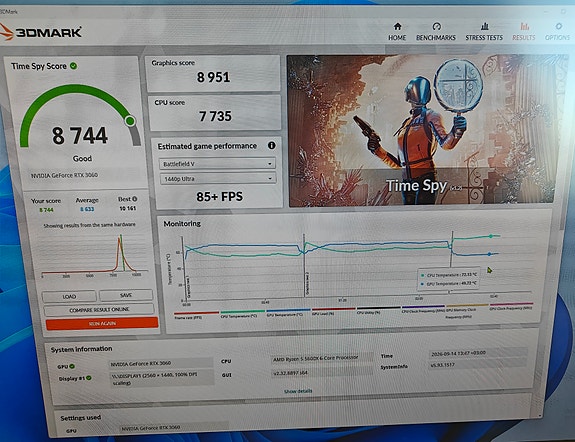Click the estimated game performance info icon
Image resolution: width=575 pixels, height=442 pixels.
(x=271, y=145)
